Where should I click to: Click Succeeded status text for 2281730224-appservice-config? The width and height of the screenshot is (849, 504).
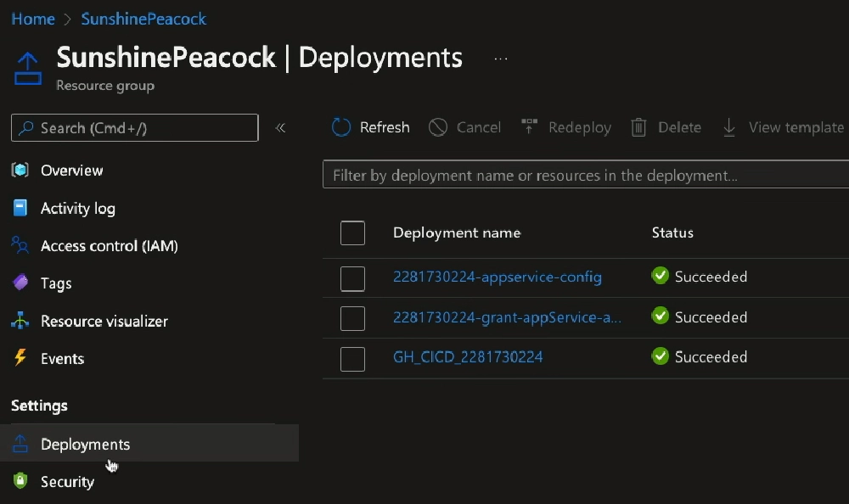click(x=711, y=277)
